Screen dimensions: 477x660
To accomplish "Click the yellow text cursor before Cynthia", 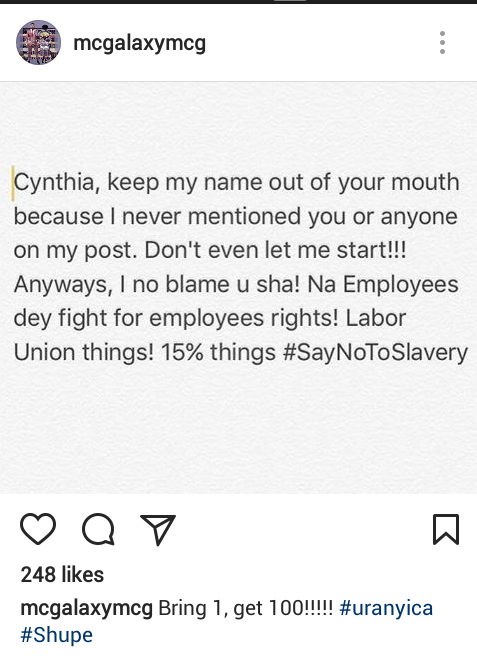I will (13, 183).
